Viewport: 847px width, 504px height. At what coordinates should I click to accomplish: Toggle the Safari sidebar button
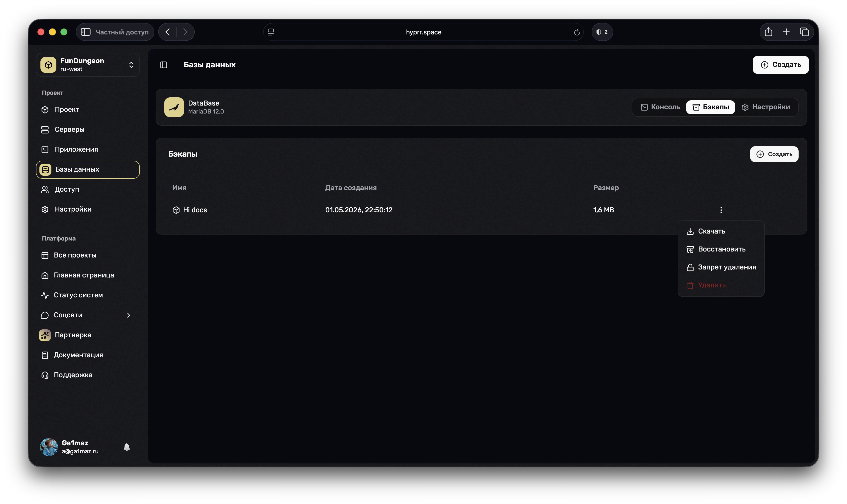(x=86, y=32)
